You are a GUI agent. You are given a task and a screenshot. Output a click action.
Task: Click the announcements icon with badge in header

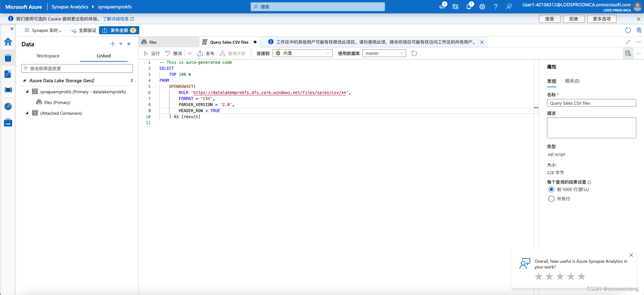[x=442, y=6]
